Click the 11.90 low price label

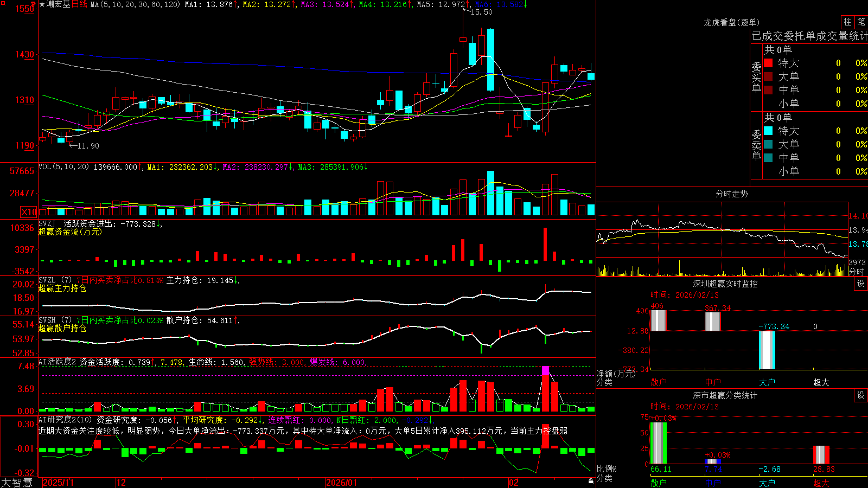[88, 146]
